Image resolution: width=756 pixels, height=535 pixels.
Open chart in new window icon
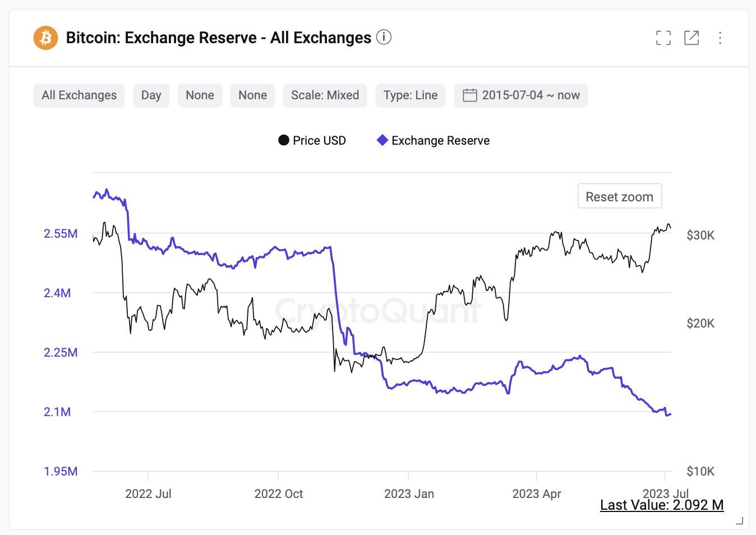tap(692, 38)
